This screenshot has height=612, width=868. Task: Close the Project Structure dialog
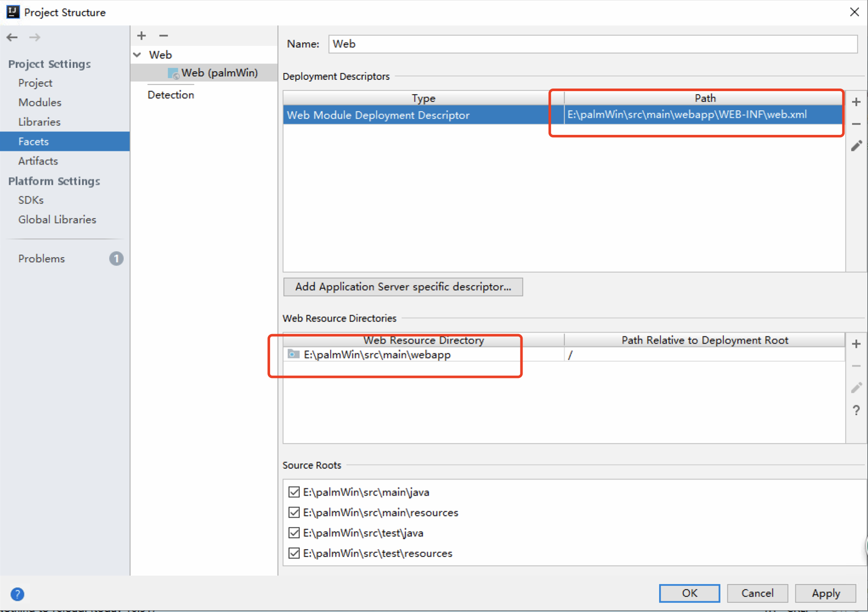(x=854, y=12)
